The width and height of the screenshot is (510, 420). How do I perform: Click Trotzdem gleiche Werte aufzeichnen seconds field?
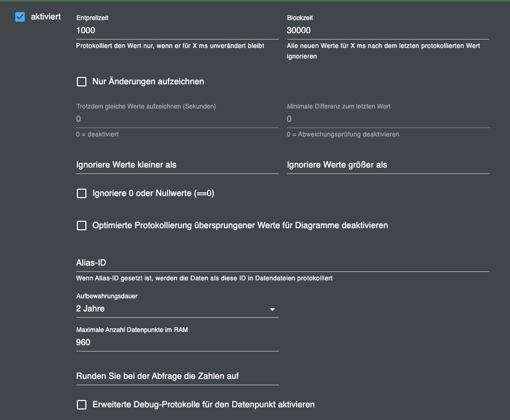pyautogui.click(x=177, y=119)
